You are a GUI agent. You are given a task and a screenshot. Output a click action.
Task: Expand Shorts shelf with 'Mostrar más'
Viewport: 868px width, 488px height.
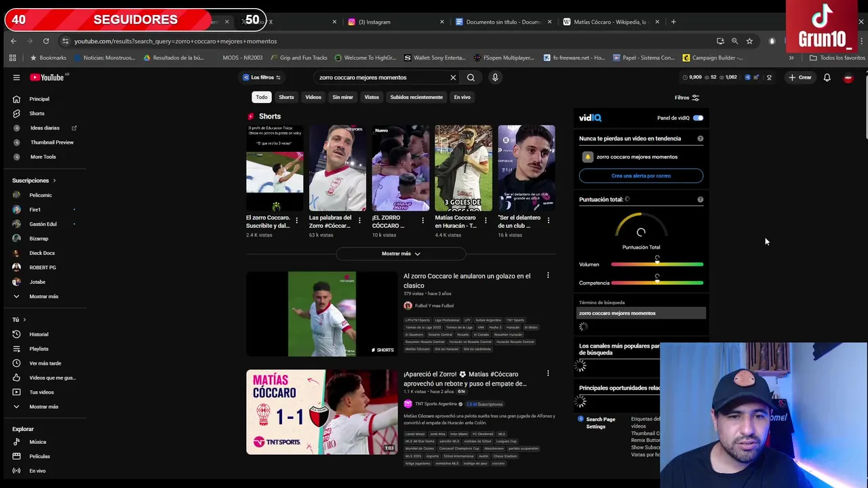[x=401, y=253]
